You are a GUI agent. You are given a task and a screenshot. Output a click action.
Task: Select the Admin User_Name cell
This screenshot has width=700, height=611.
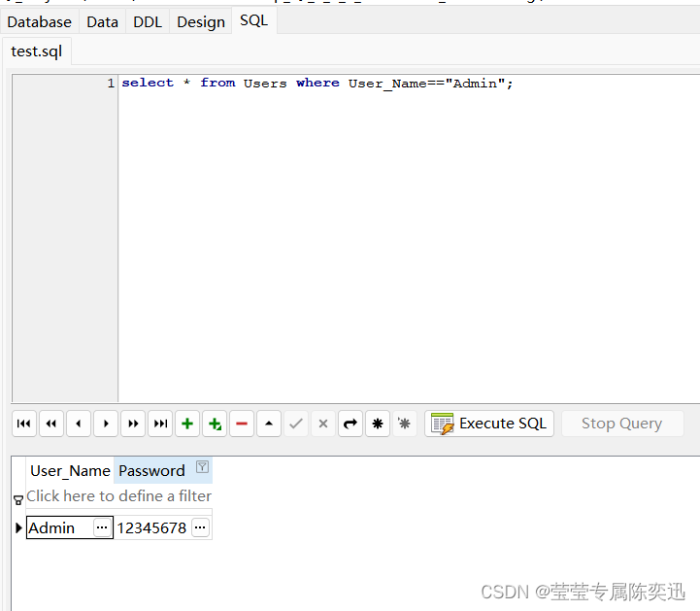coord(70,527)
